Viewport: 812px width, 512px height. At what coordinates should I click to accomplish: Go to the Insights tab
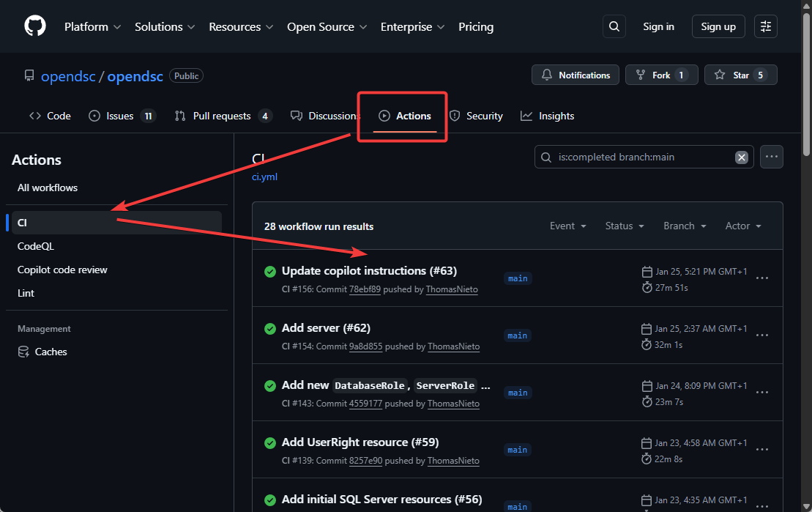point(548,116)
